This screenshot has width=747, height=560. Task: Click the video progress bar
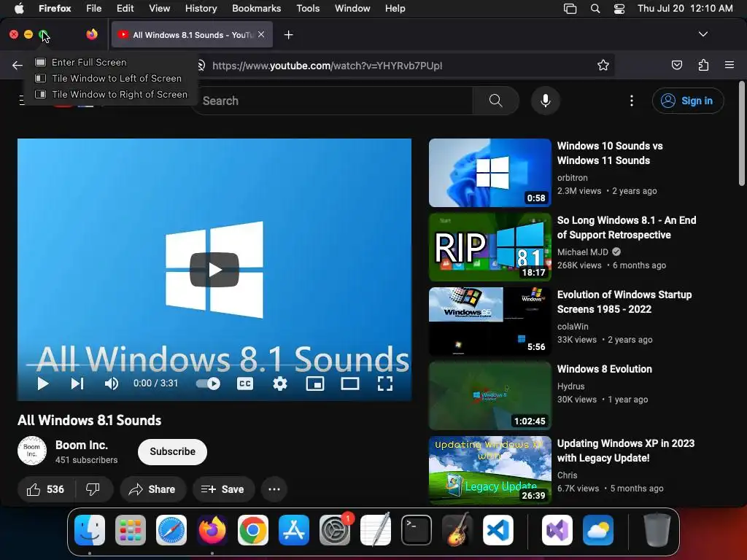tap(214, 366)
